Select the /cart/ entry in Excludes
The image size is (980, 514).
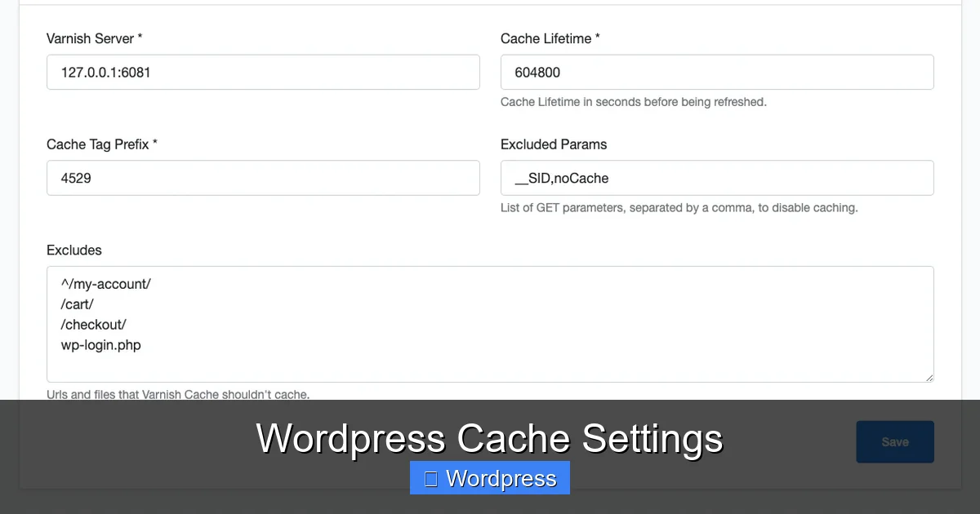(78, 304)
